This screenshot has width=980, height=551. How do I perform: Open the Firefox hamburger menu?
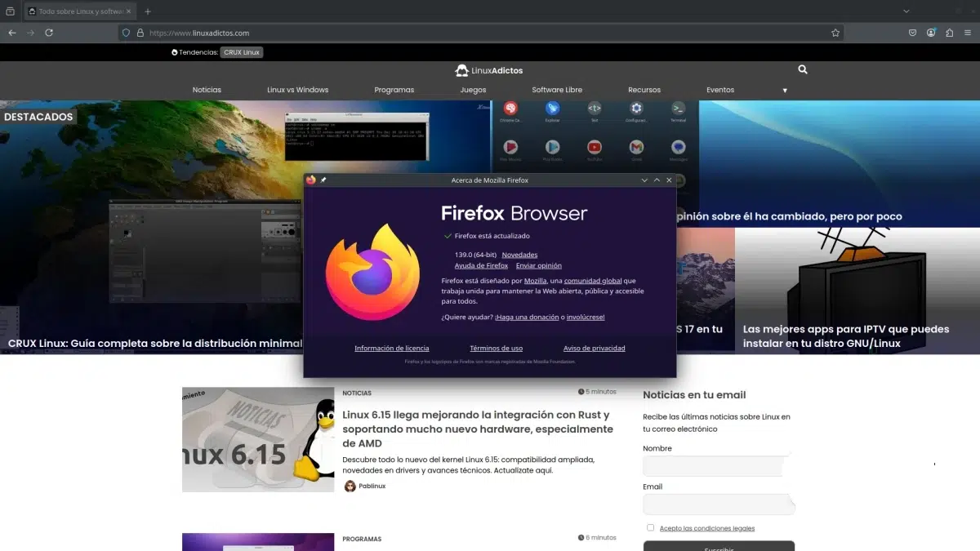(969, 33)
